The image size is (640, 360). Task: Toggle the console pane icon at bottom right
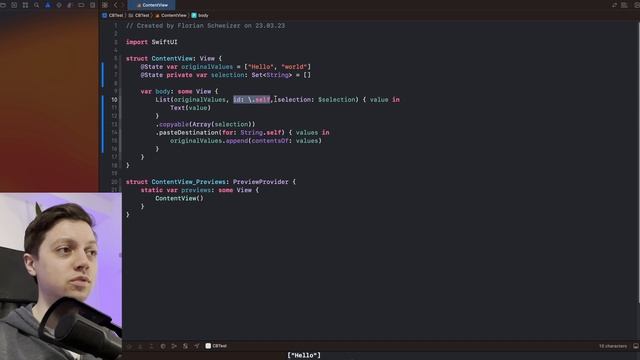(636, 346)
